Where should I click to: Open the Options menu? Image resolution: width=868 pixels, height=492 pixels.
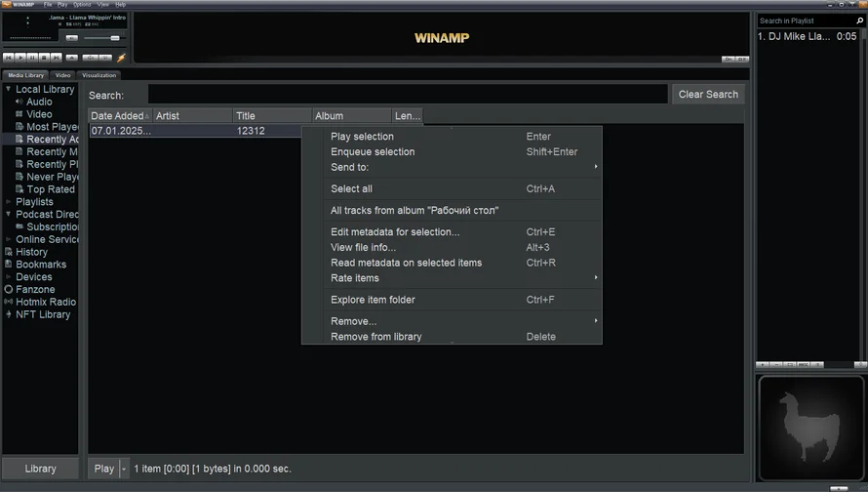82,5
